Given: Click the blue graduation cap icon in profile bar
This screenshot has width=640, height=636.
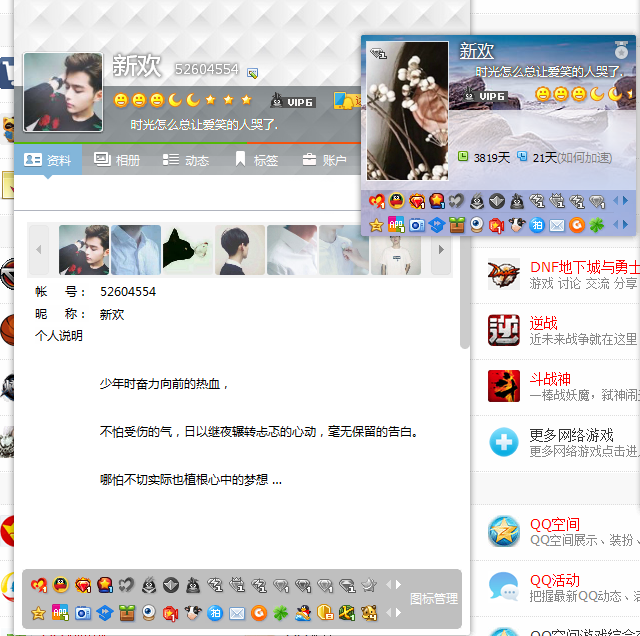Looking at the screenshot, I should pos(104,613).
